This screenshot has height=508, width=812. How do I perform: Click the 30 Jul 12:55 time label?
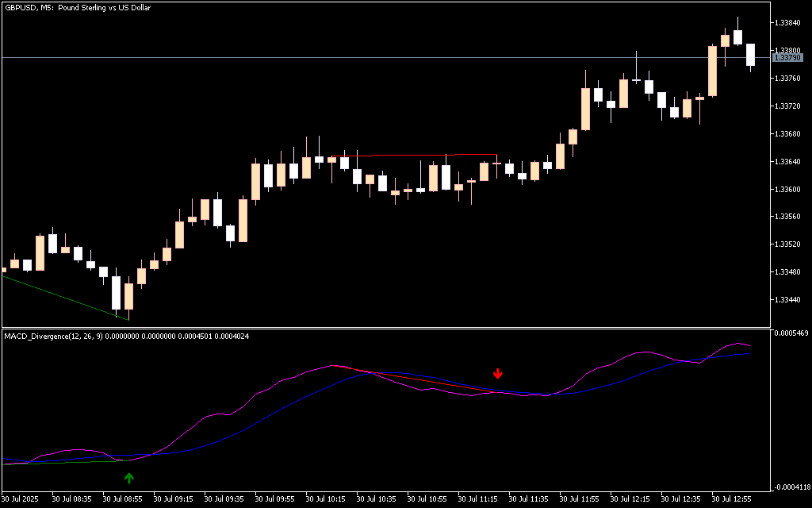(x=731, y=499)
